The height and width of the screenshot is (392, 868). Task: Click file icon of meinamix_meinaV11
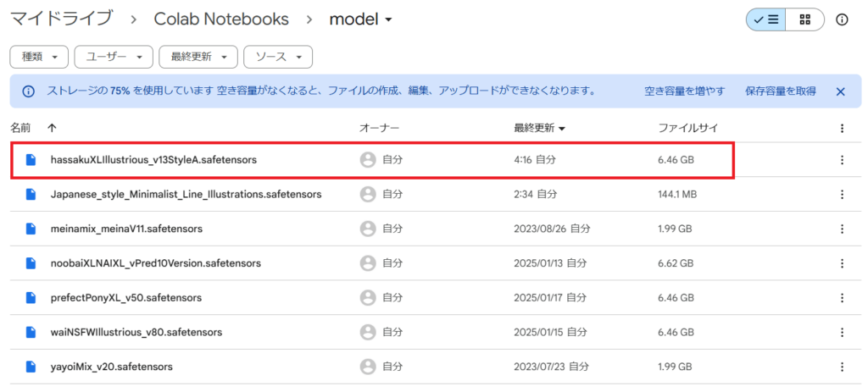coord(31,229)
